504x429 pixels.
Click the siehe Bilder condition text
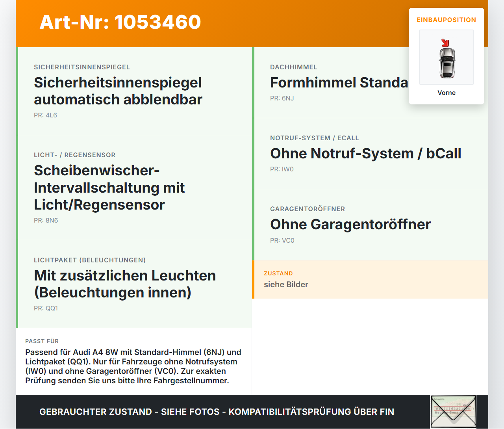point(286,284)
